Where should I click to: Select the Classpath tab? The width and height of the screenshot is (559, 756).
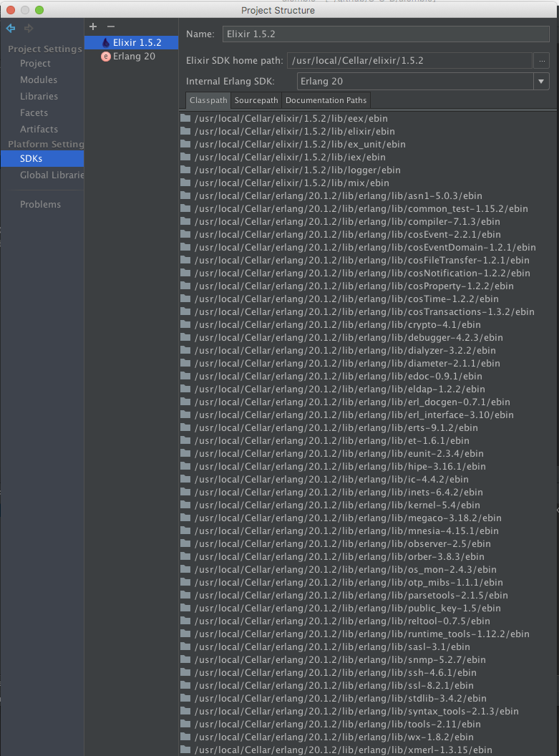(x=208, y=100)
